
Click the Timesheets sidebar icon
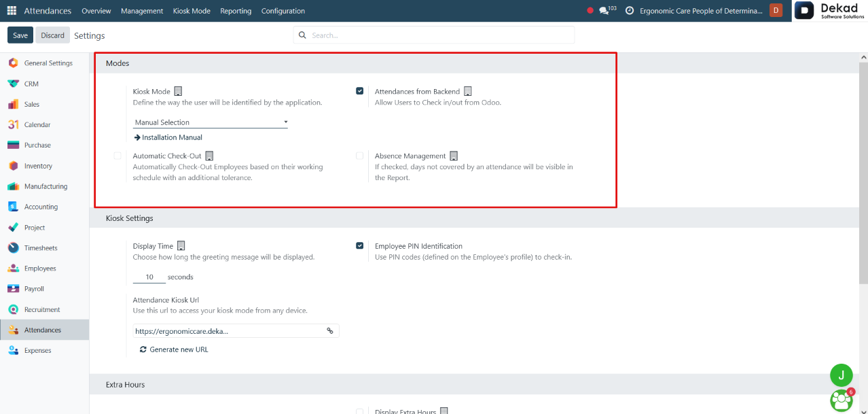coord(13,248)
